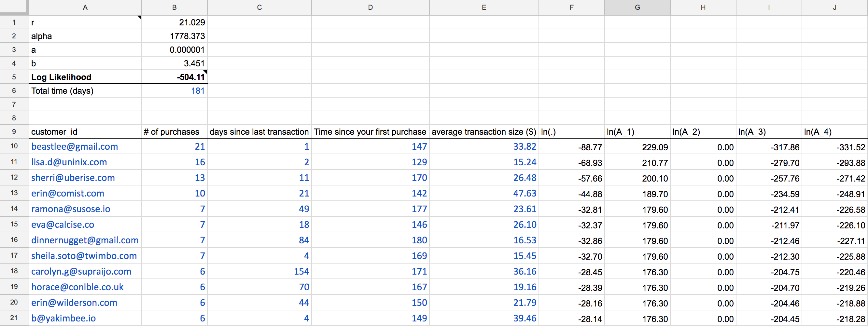Select b@yakimbee.io in row 21

pos(85,318)
